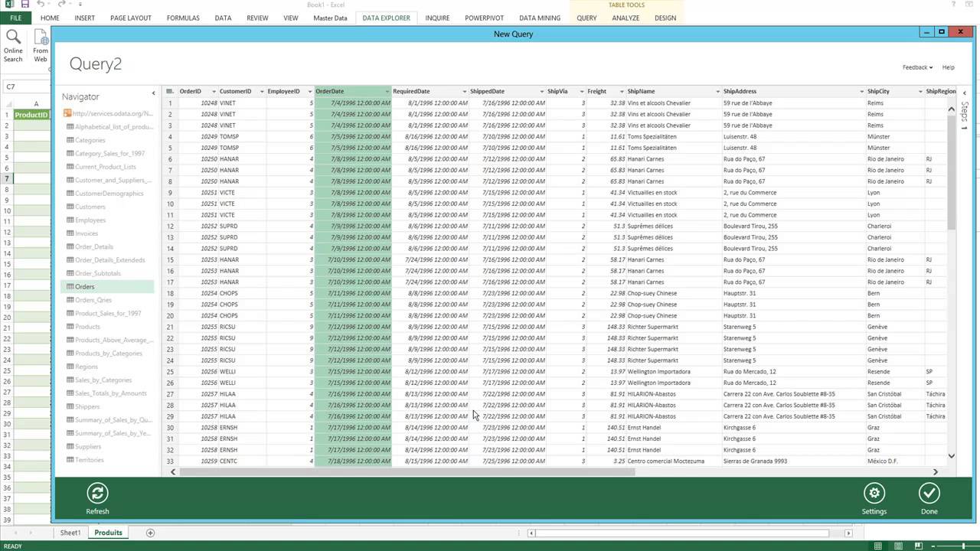Open query Settings gear icon
The image size is (980, 551).
pos(874,494)
